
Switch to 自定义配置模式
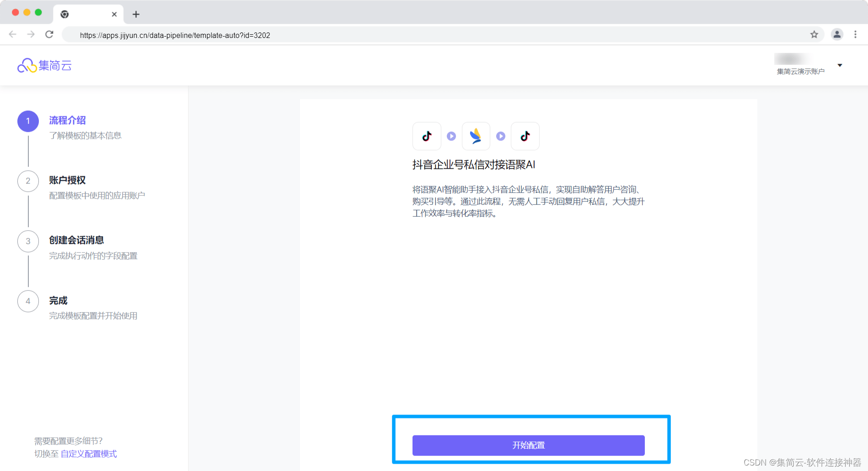(x=89, y=454)
